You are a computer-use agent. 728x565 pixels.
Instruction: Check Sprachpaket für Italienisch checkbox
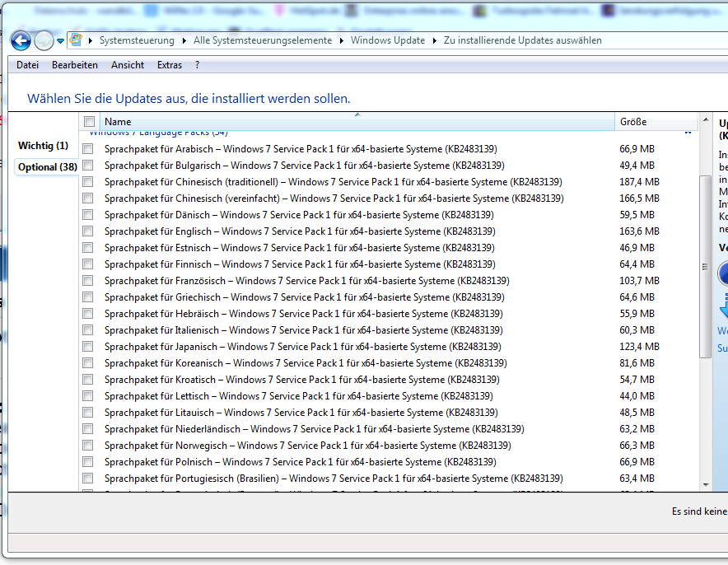(88, 330)
